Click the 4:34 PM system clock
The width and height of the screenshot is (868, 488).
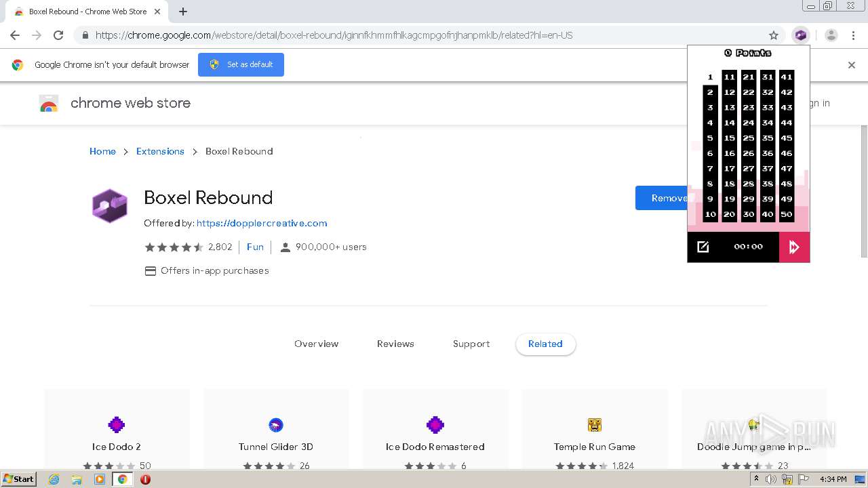[x=833, y=479]
